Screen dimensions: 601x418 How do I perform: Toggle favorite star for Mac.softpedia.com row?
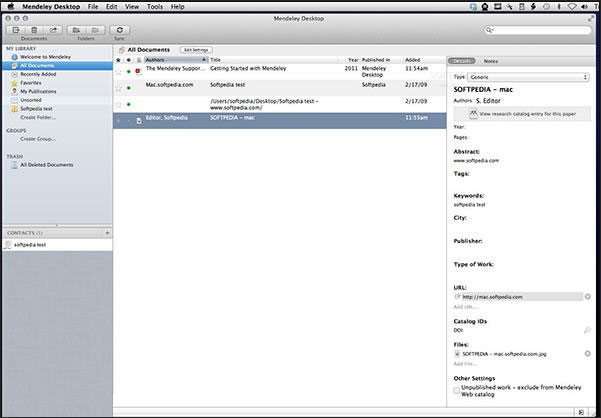tap(118, 88)
